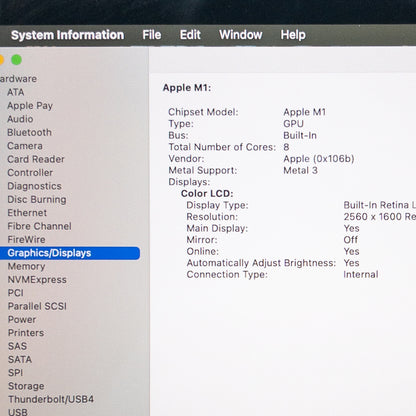Click the Apple M1 heading

point(187,88)
